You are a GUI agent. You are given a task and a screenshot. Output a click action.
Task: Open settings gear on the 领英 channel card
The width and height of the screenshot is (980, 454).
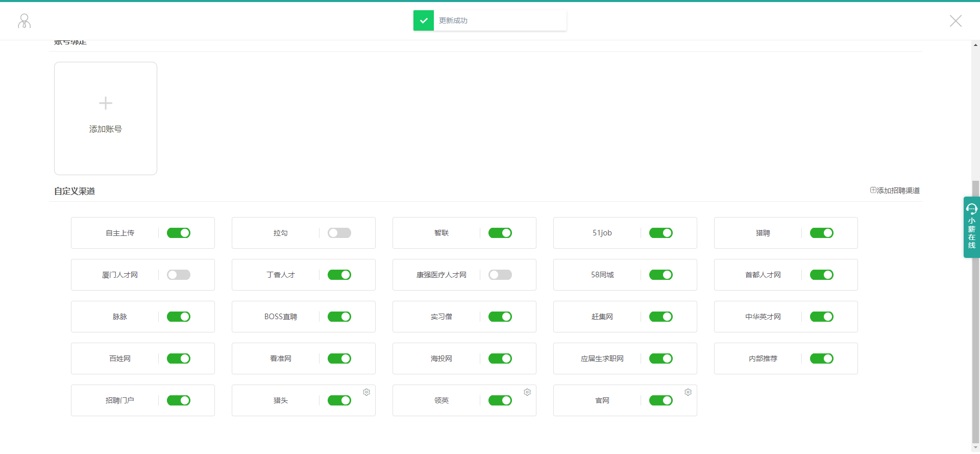pos(527,392)
